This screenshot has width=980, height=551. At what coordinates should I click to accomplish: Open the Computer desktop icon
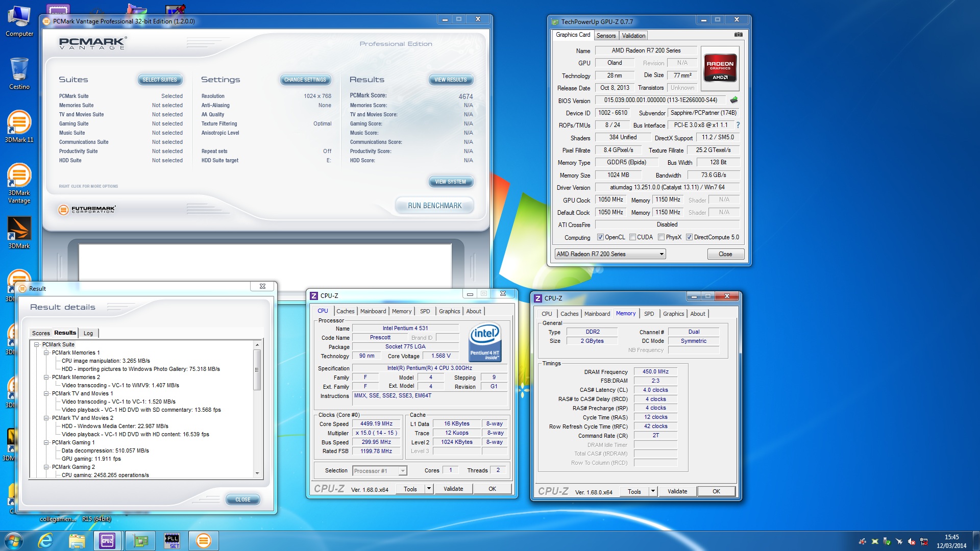19,21
